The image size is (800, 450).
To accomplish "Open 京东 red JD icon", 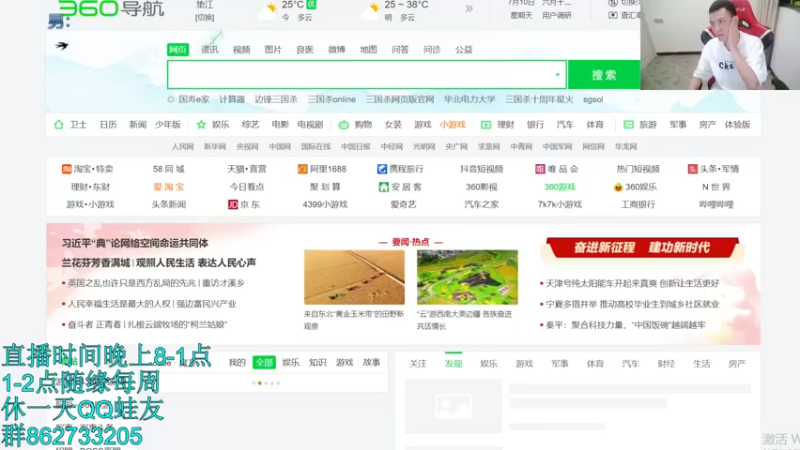I will pos(233,205).
